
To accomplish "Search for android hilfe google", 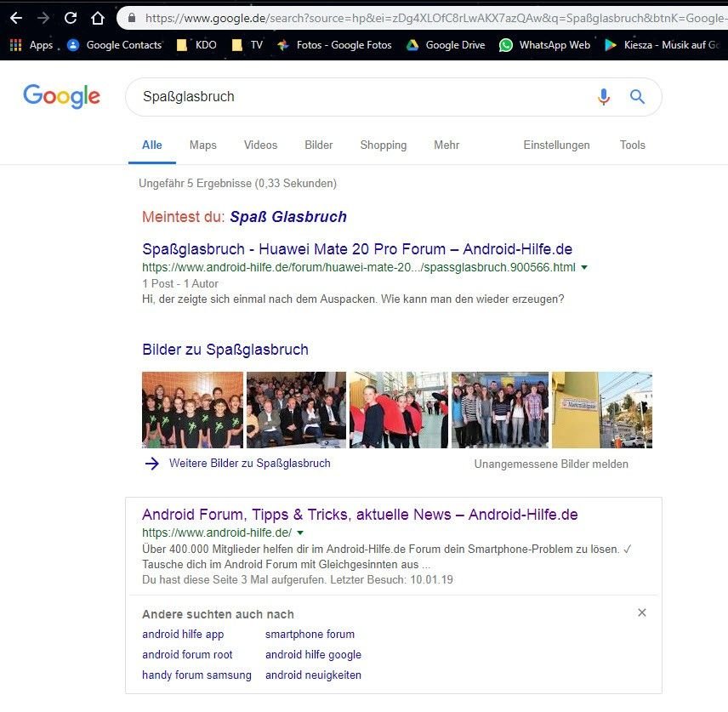I will click(313, 655).
